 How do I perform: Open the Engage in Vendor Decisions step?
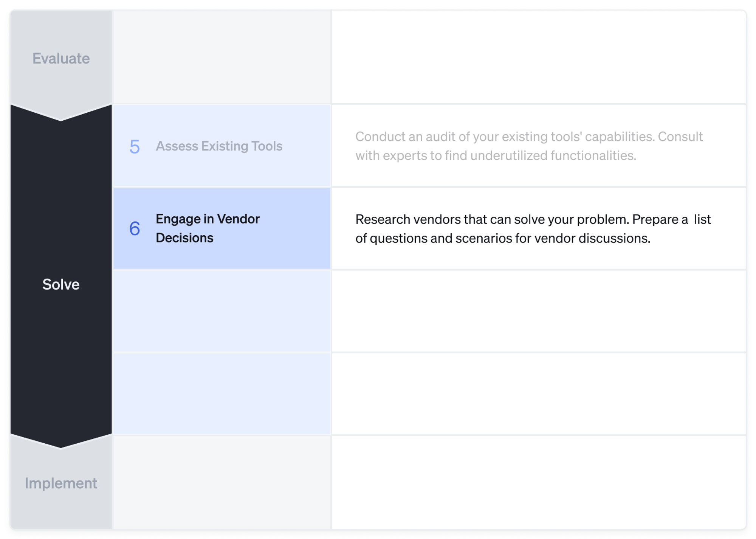[208, 228]
